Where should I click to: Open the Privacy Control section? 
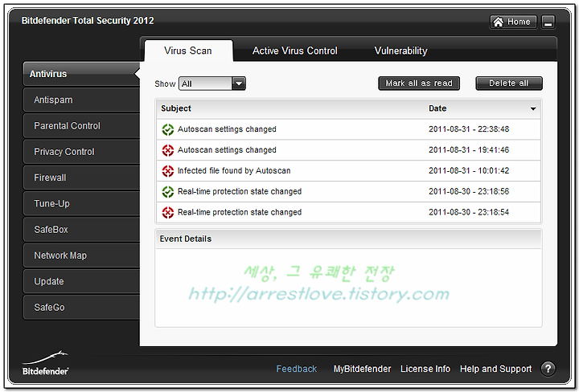[81, 152]
